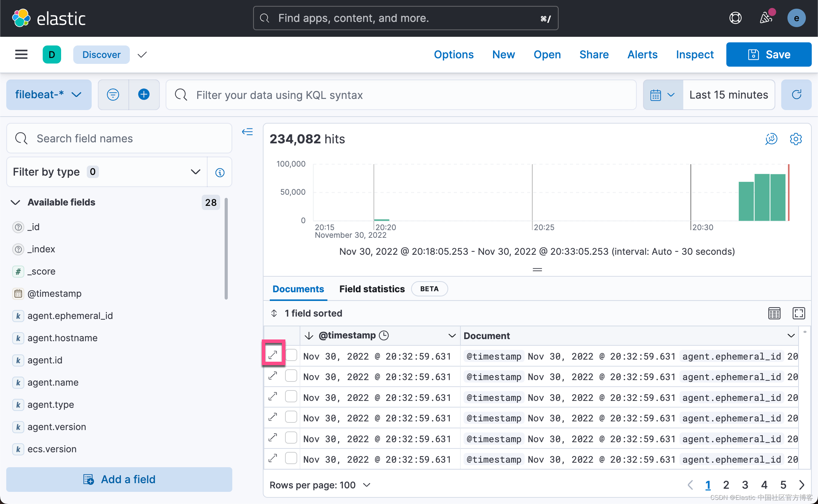Click the edit visualization icon above chart
This screenshot has width=818, height=504.
(x=771, y=139)
